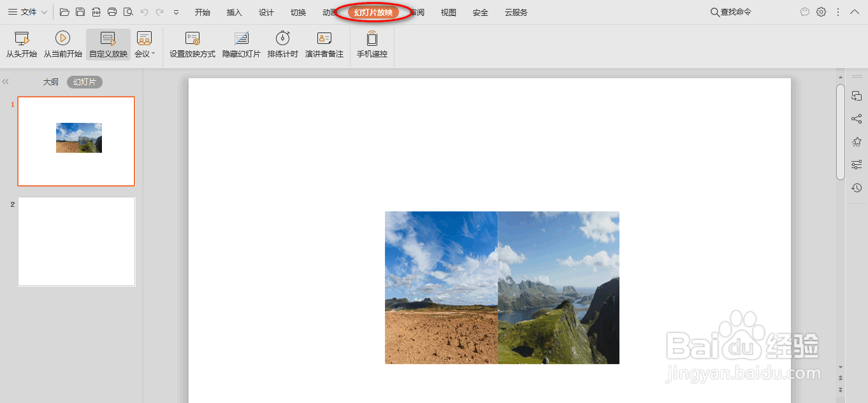Click the 会议 meeting icon
The width and height of the screenshot is (868, 403).
point(145,38)
